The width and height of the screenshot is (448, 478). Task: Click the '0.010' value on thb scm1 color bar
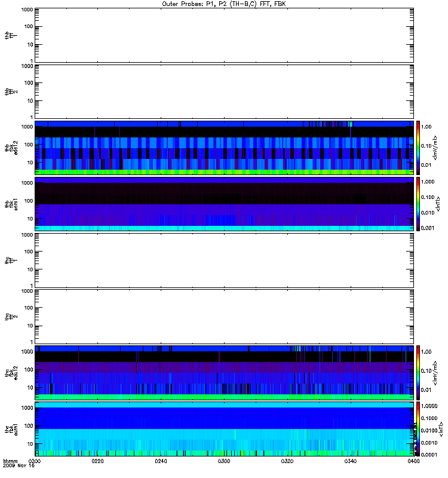coord(428,213)
